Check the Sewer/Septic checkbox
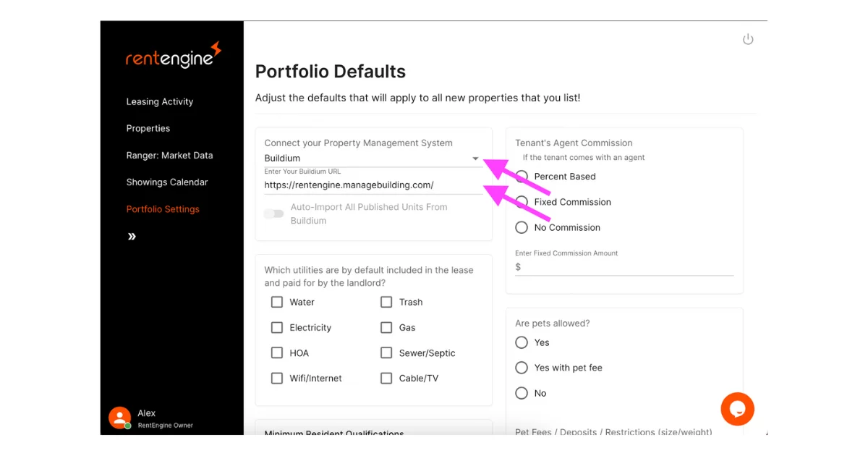Viewport: 868px width, 456px height. (x=386, y=353)
